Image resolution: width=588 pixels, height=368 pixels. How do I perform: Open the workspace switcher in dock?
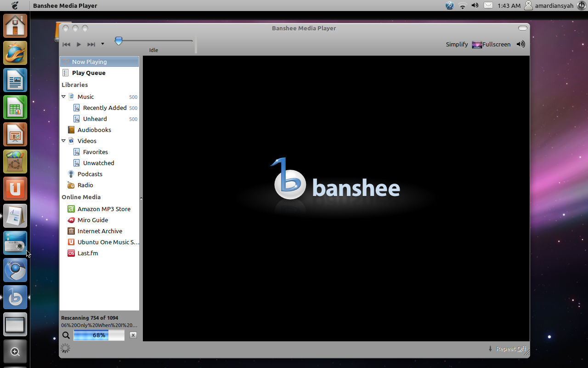pyautogui.click(x=15, y=324)
